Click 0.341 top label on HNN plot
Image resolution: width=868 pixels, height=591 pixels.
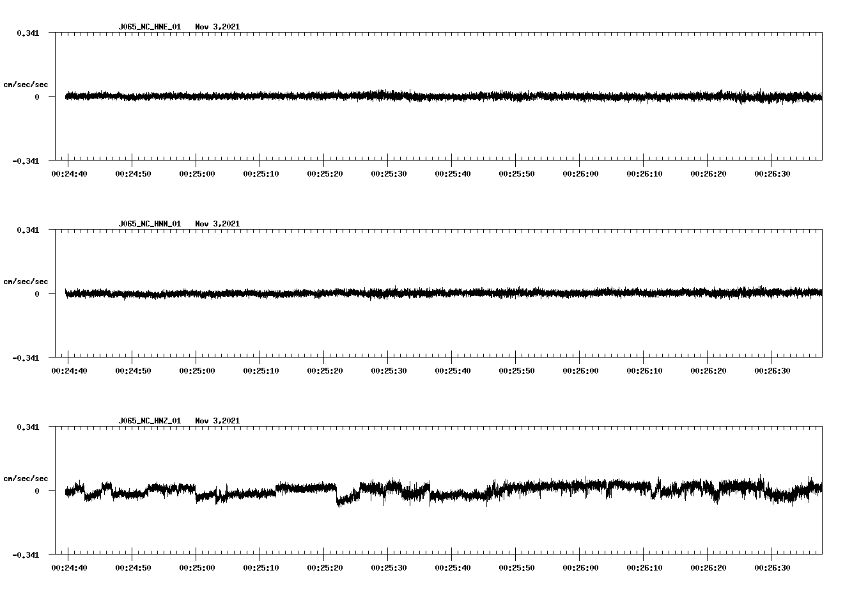click(27, 230)
